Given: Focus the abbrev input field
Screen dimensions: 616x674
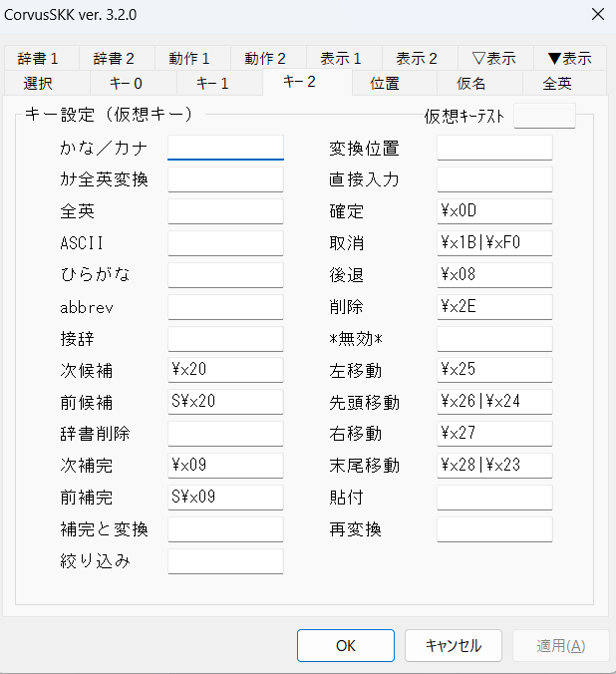Looking at the screenshot, I should pyautogui.click(x=225, y=306).
